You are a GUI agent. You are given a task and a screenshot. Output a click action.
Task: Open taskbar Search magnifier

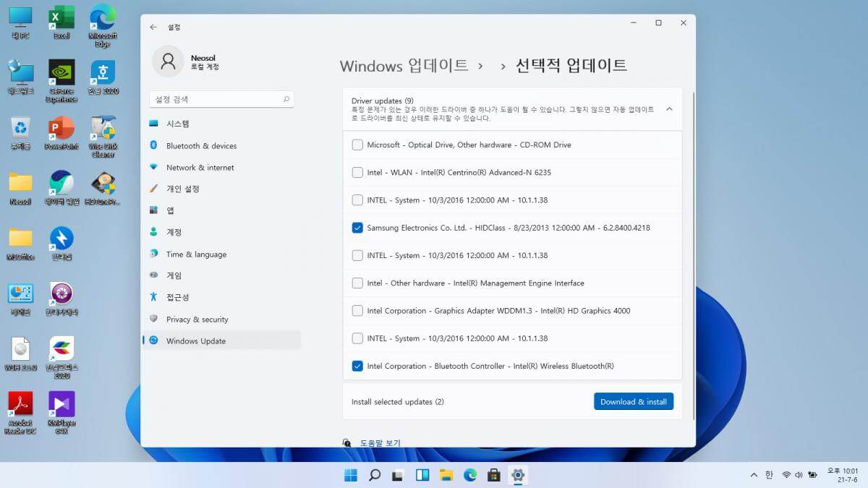(x=375, y=475)
